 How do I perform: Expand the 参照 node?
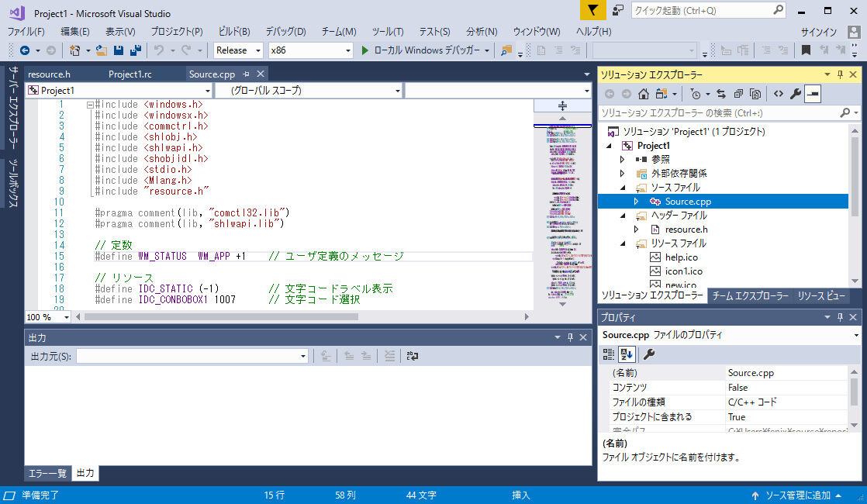pyautogui.click(x=623, y=160)
